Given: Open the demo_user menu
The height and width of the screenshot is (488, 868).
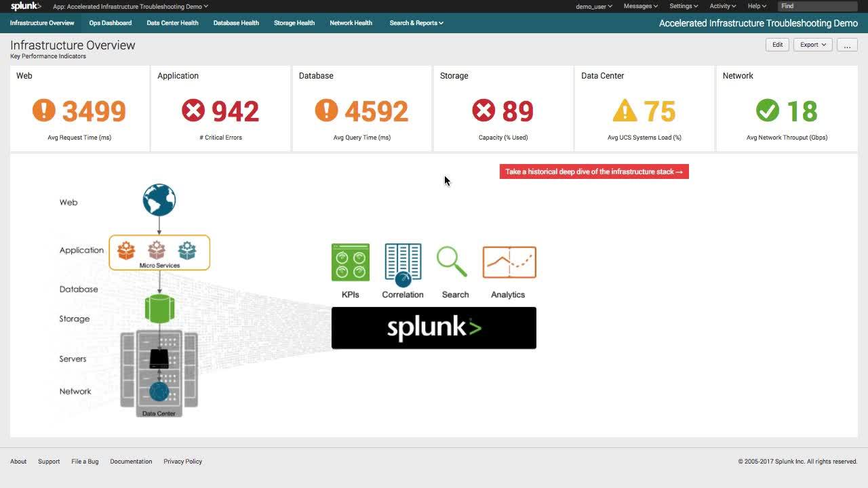Looking at the screenshot, I should (x=594, y=6).
